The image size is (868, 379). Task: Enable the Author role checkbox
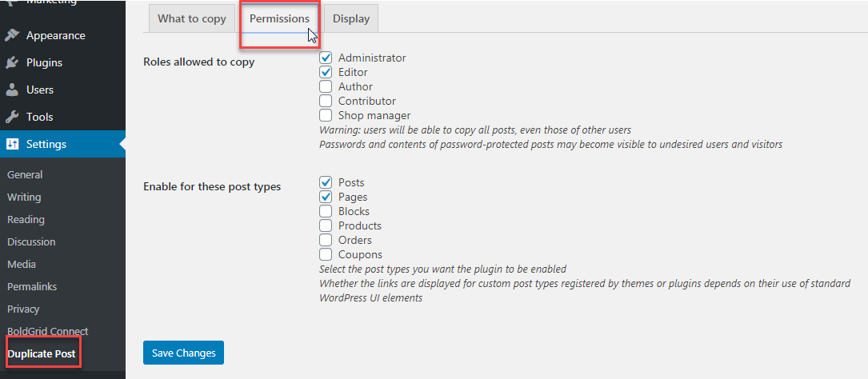(326, 86)
